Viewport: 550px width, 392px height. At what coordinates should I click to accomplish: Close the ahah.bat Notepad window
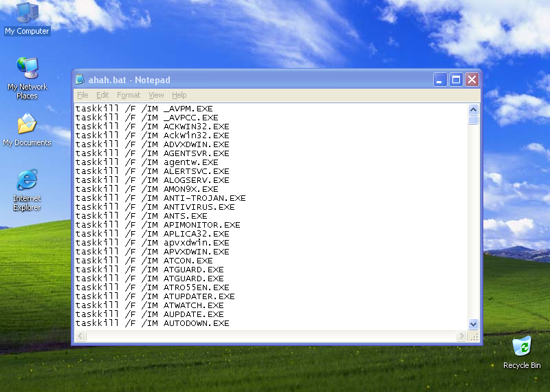pos(472,80)
